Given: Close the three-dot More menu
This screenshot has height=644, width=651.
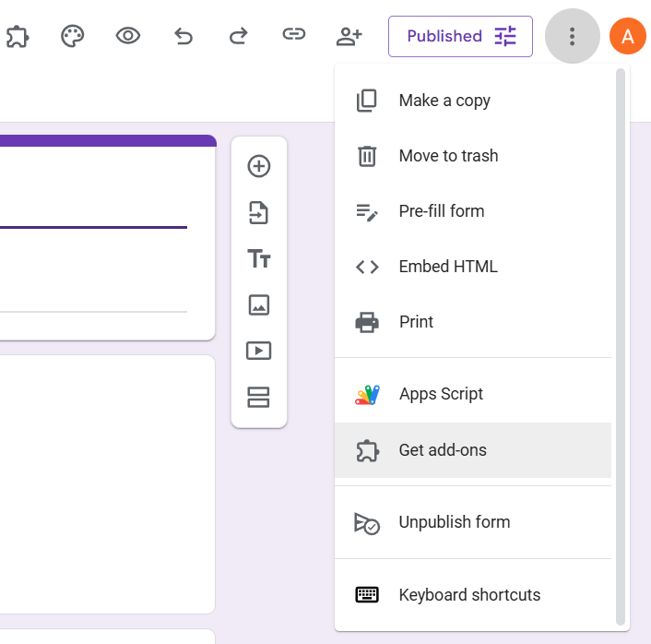Looking at the screenshot, I should pos(573,36).
